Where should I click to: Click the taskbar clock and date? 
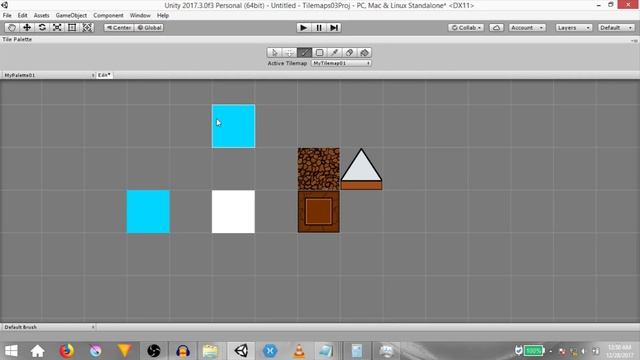point(619,351)
